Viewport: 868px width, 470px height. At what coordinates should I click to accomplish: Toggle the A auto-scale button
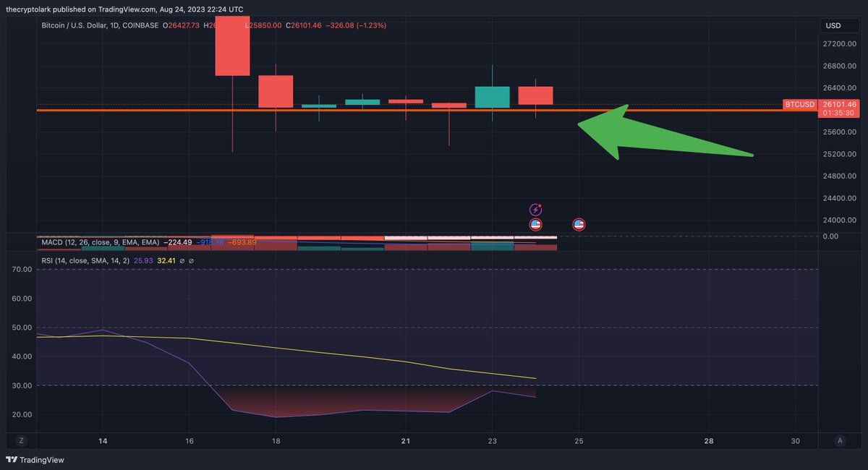click(840, 441)
